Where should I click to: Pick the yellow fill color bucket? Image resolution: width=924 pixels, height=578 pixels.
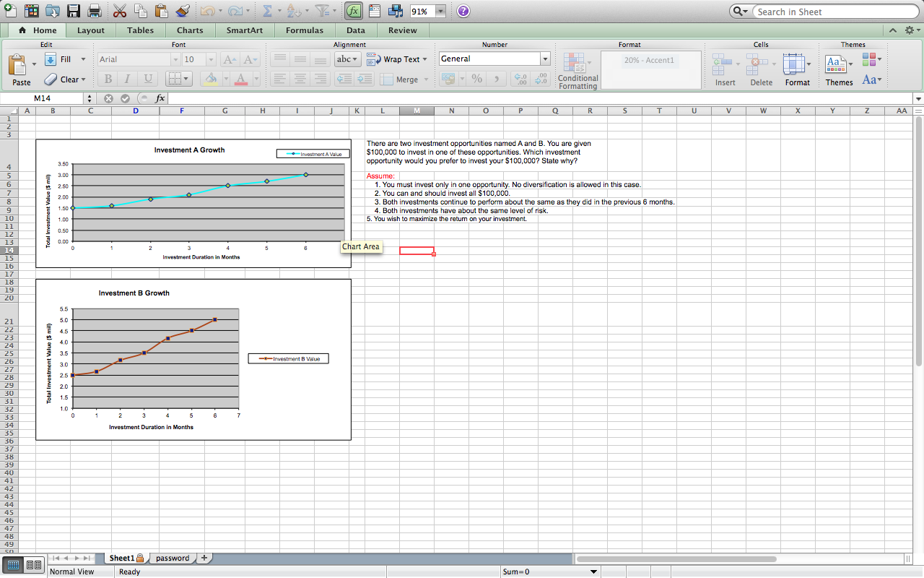pos(211,79)
